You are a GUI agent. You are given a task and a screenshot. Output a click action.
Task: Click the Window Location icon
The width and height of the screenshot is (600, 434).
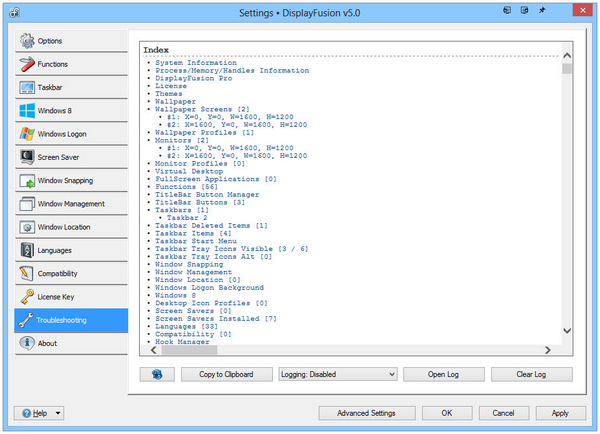(27, 227)
